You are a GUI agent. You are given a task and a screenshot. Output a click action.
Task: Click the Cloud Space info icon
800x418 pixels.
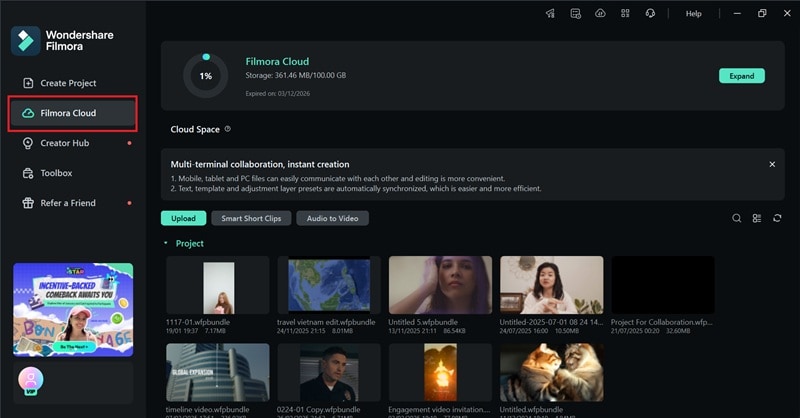[x=228, y=129]
